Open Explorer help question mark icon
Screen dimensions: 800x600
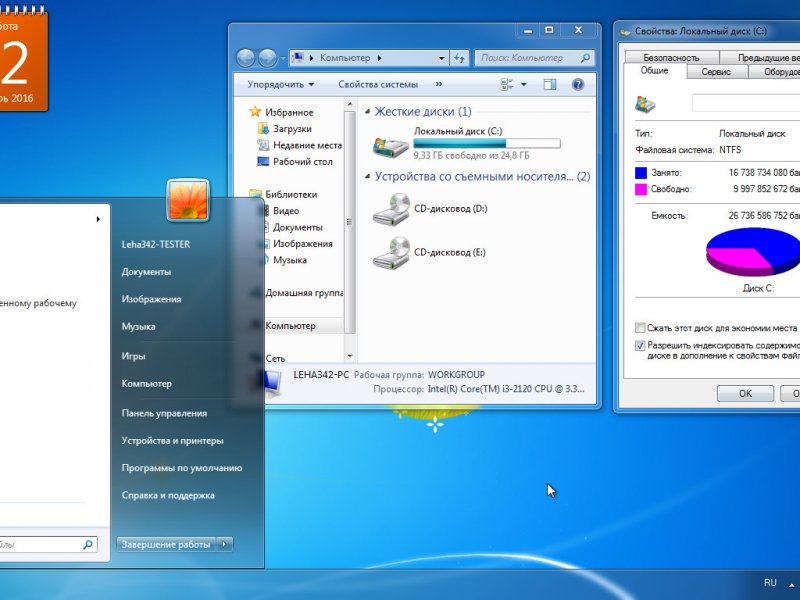click(578, 85)
